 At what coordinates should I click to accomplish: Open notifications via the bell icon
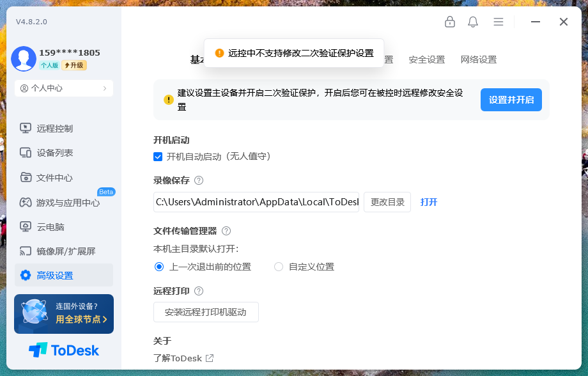[x=473, y=22]
